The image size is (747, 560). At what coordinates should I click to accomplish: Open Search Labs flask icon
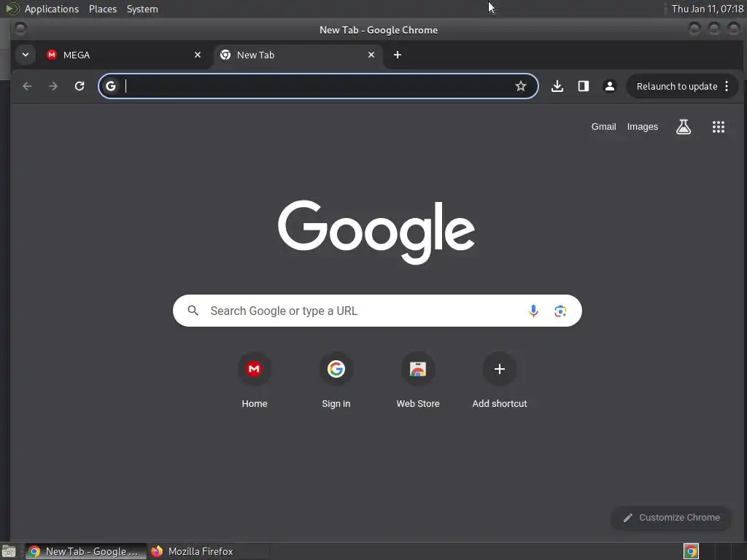(683, 127)
